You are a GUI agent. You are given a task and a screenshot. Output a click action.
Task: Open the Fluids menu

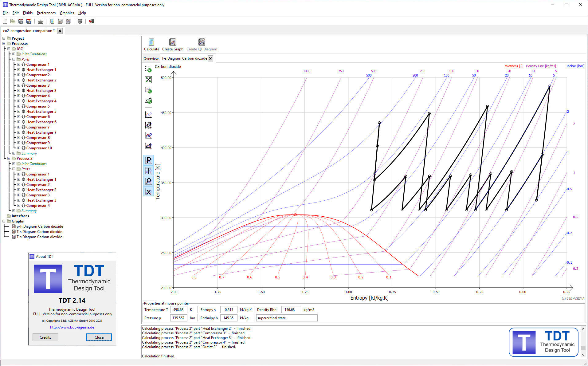pos(28,13)
